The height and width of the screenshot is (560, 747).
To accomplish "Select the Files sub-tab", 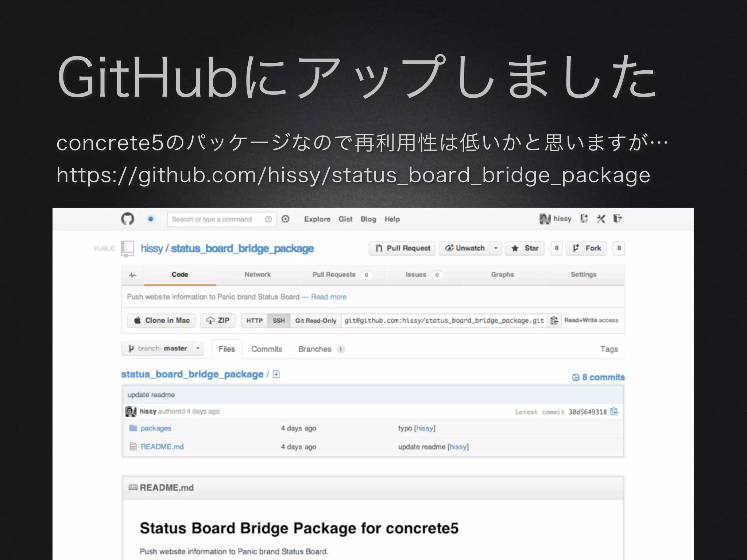I will pos(227,349).
